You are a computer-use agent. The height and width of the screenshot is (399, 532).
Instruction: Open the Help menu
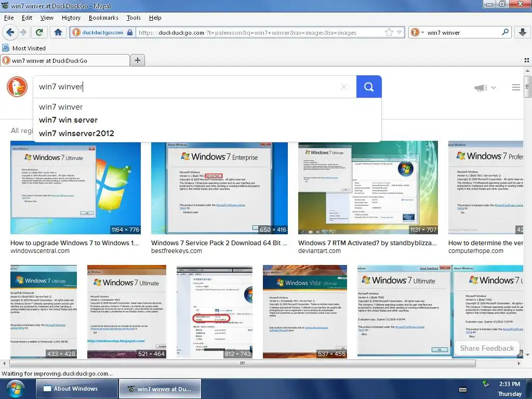[155, 18]
